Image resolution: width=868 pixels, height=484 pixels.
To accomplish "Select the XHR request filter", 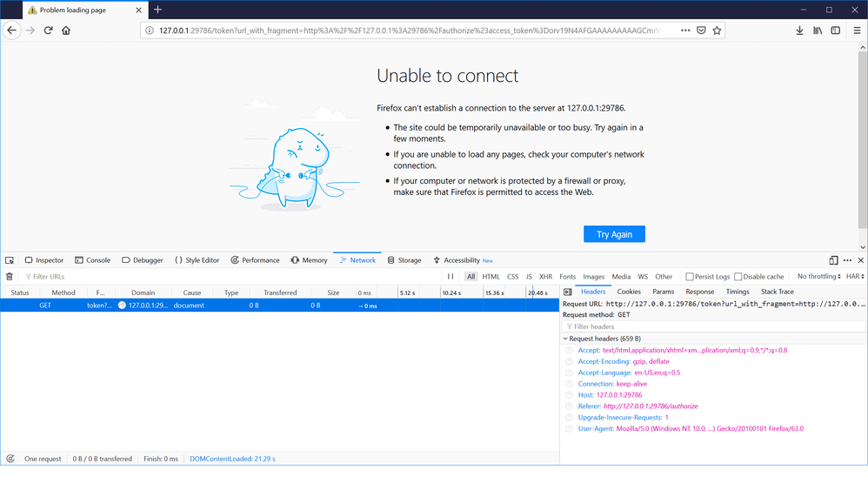I will (545, 277).
